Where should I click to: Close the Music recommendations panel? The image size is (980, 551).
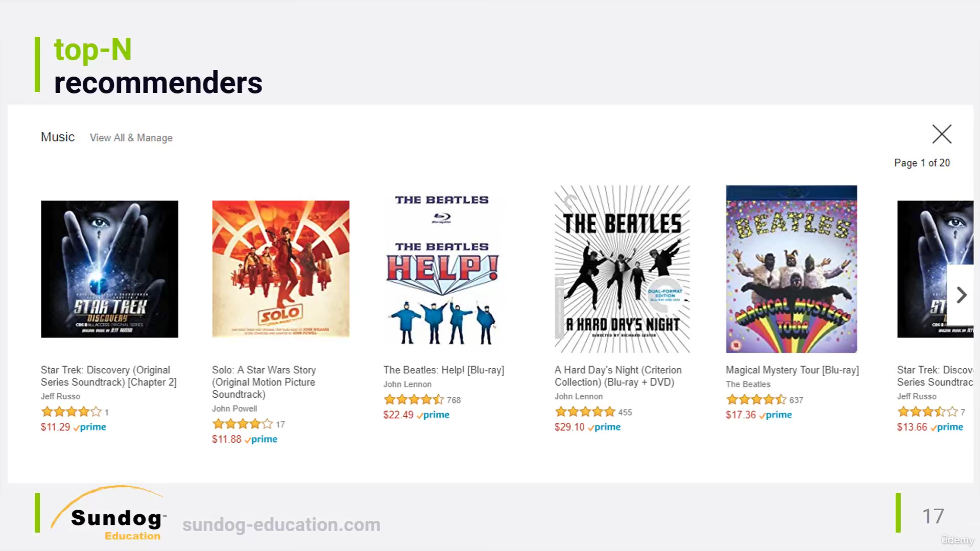coord(942,134)
